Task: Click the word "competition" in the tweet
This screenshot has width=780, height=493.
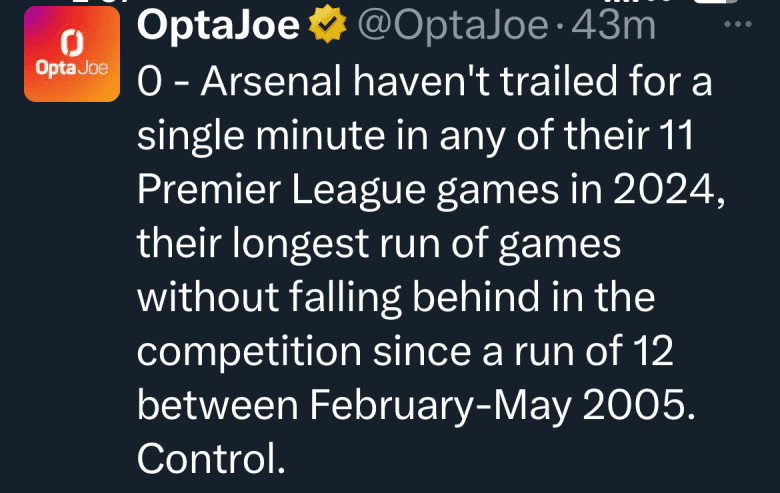Action: point(245,351)
